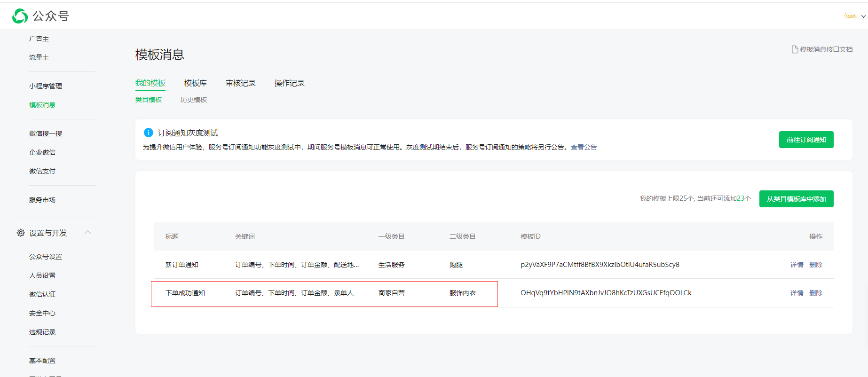Image resolution: width=868 pixels, height=377 pixels.
Task: Collapse the 设置与开发 section chevron
Action: 87,232
